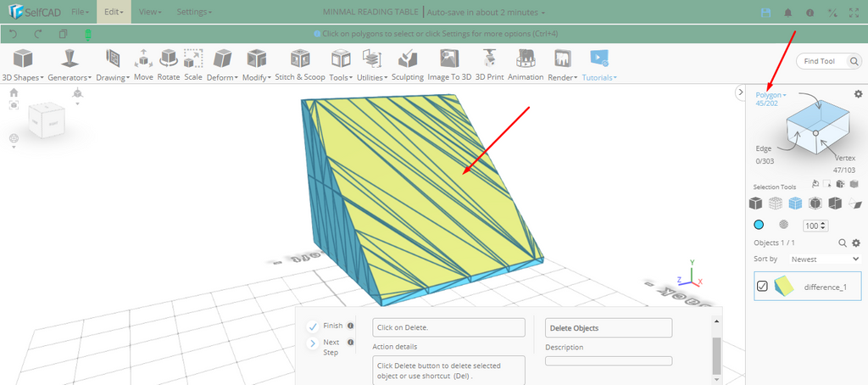This screenshot has height=385, width=868.
Task: Activate the Move tool
Action: point(143,64)
